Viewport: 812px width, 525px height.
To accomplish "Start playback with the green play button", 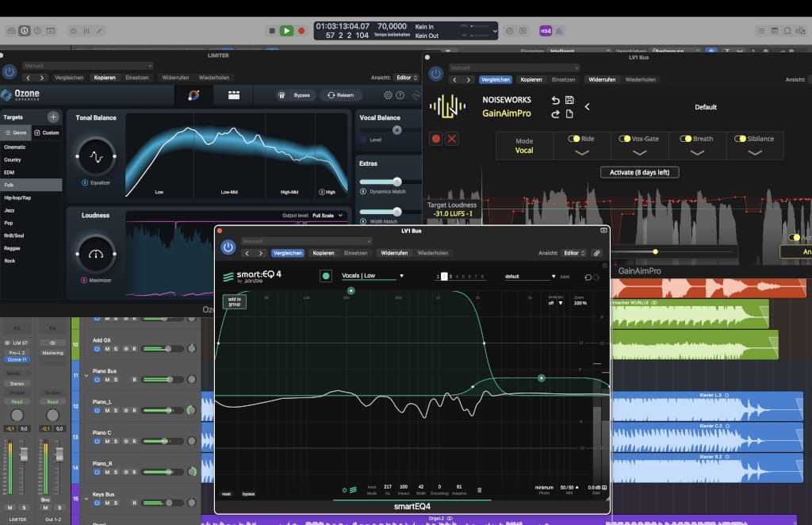I will pyautogui.click(x=286, y=31).
